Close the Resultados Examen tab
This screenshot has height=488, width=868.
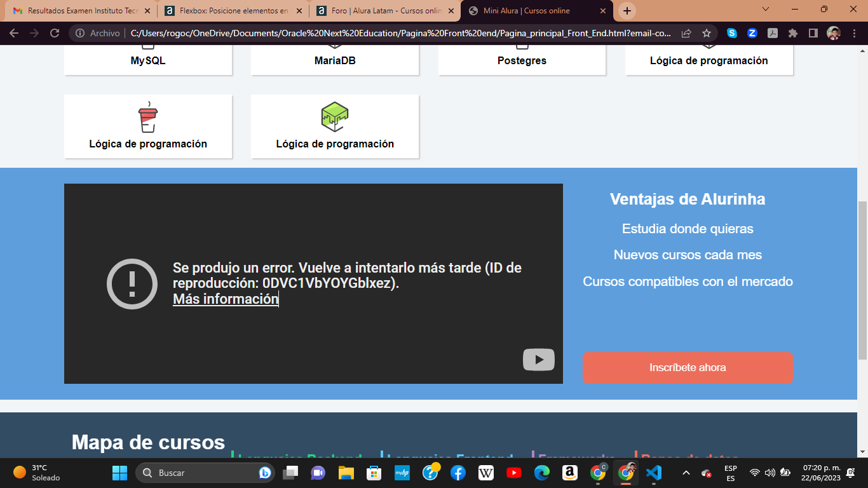pos(147,11)
